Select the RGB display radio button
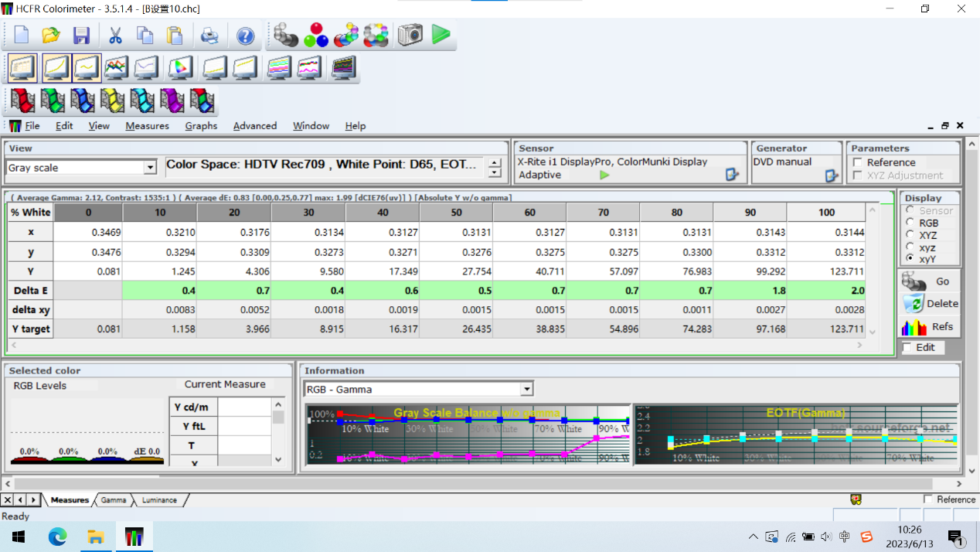Viewport: 980px width, 552px height. click(x=909, y=223)
